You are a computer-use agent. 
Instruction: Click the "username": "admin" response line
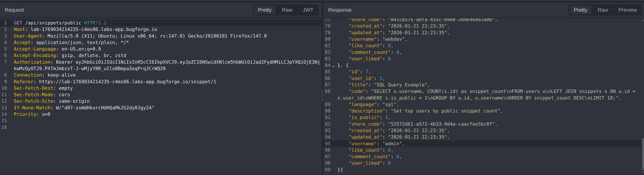376,144
